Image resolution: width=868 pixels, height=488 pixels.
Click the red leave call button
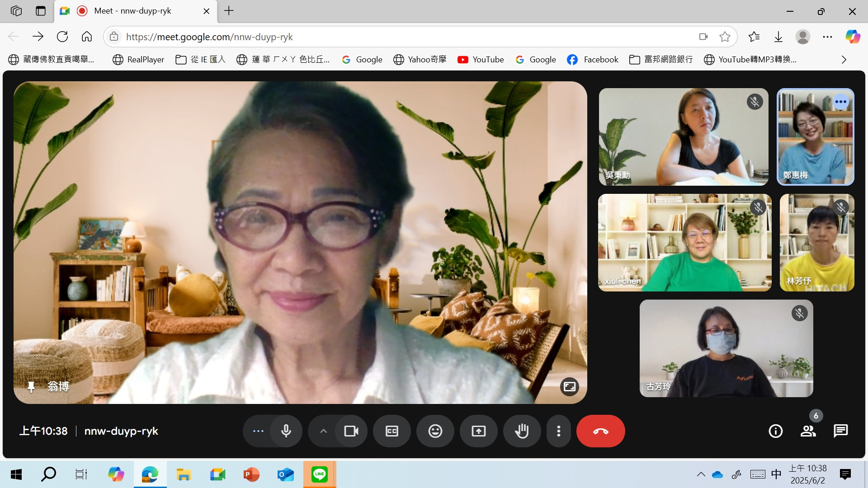point(600,431)
